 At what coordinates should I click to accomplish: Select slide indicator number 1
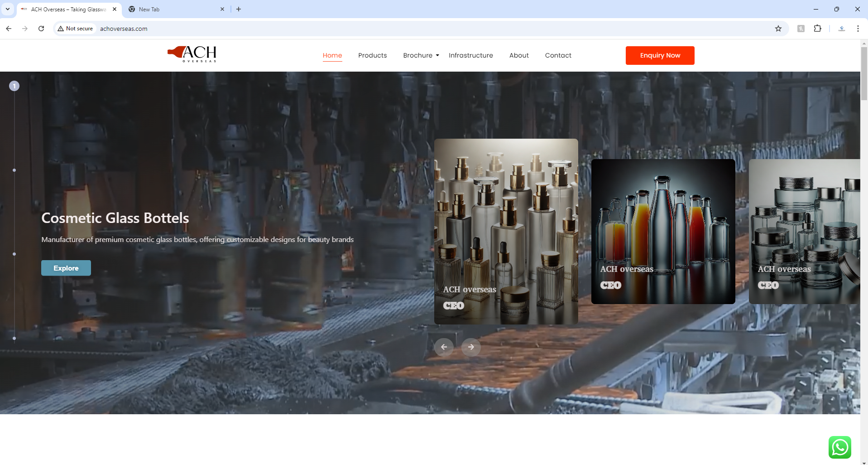click(14, 86)
